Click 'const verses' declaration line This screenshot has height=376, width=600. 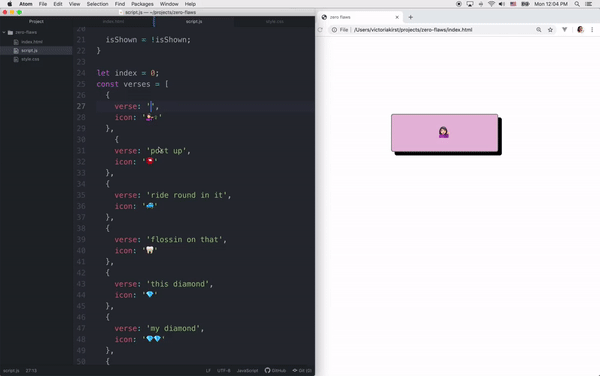132,84
